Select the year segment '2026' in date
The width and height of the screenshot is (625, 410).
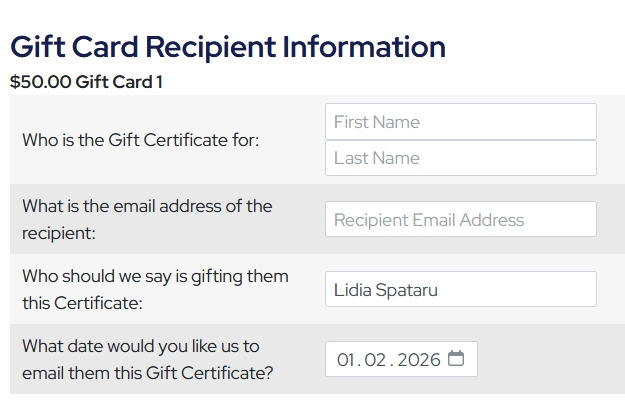pyautogui.click(x=419, y=360)
